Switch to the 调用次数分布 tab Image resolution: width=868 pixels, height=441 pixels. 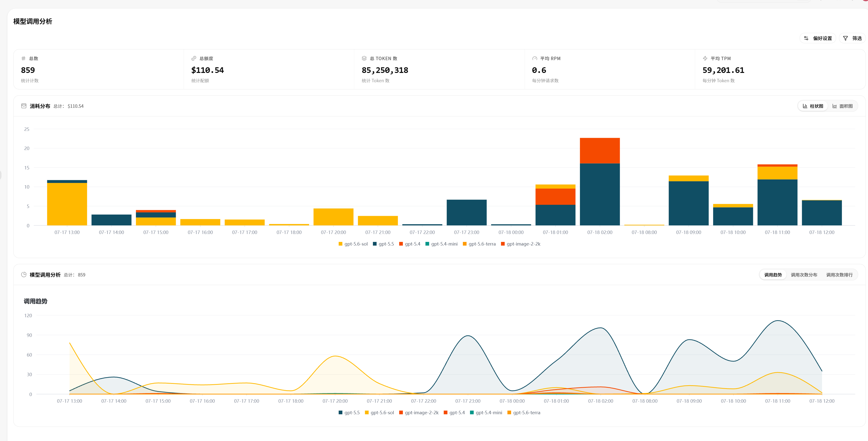pos(804,275)
